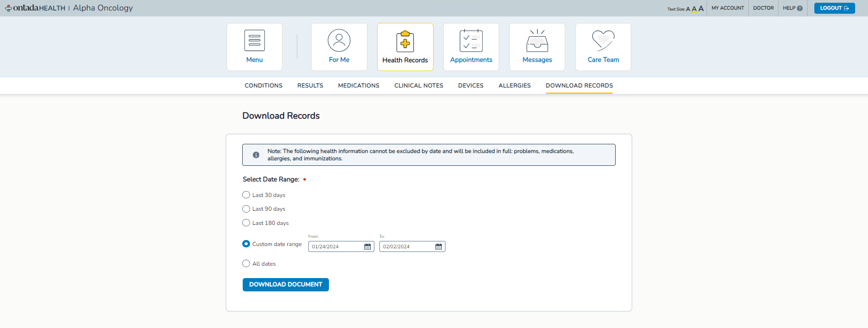The image size is (868, 328).
Task: Open the Menu icon tile
Action: pos(255,41)
